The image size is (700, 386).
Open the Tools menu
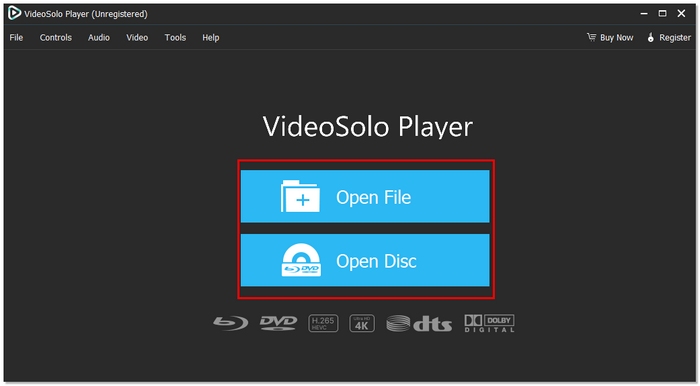click(x=175, y=37)
